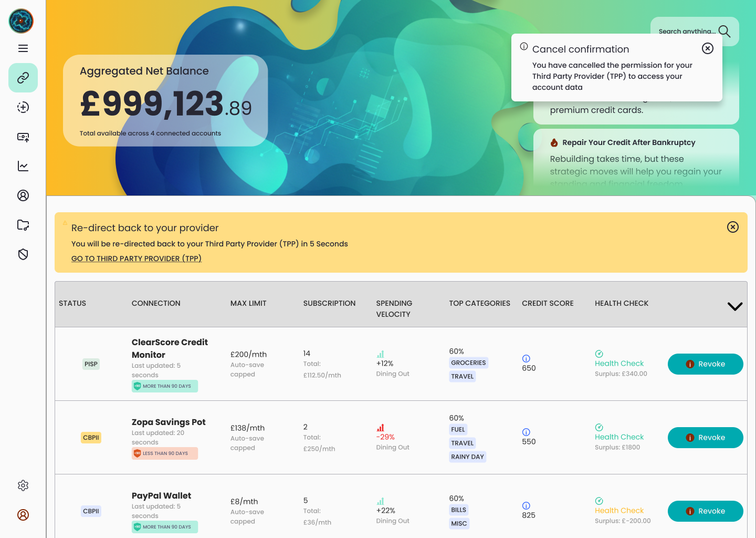This screenshot has width=756, height=538.
Task: Close the Cancel confirmation notification
Action: tap(708, 48)
